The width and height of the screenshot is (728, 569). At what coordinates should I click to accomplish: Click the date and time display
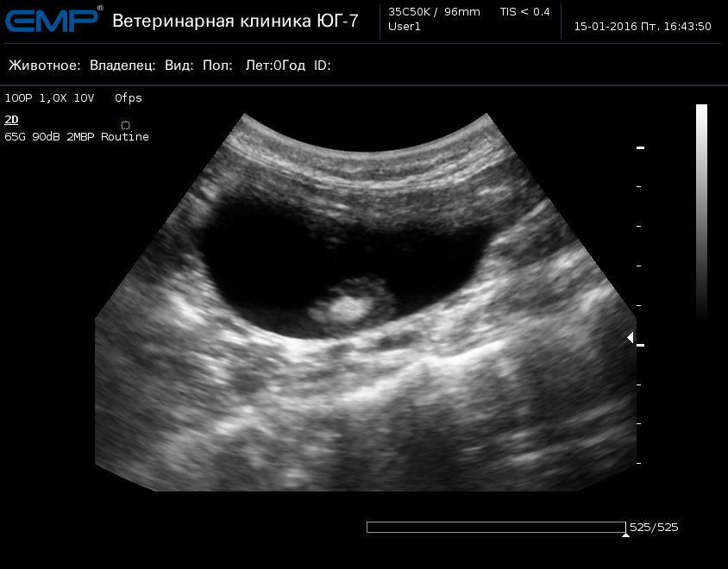643,27
